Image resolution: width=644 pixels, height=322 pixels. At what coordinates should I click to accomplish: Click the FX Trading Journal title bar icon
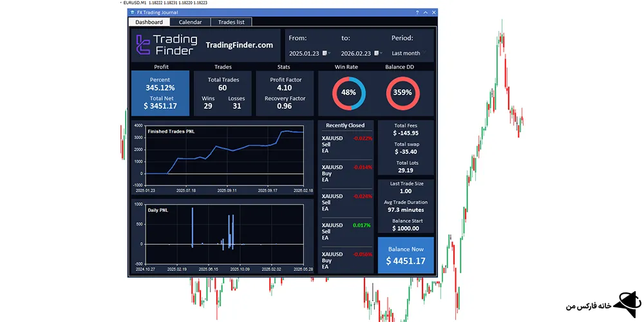coord(132,12)
